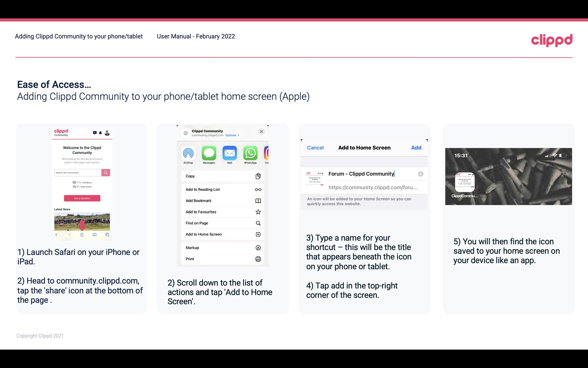Viewport: 588px width, 368px height.
Task: Click the Add to Favourites icon
Action: (x=258, y=212)
